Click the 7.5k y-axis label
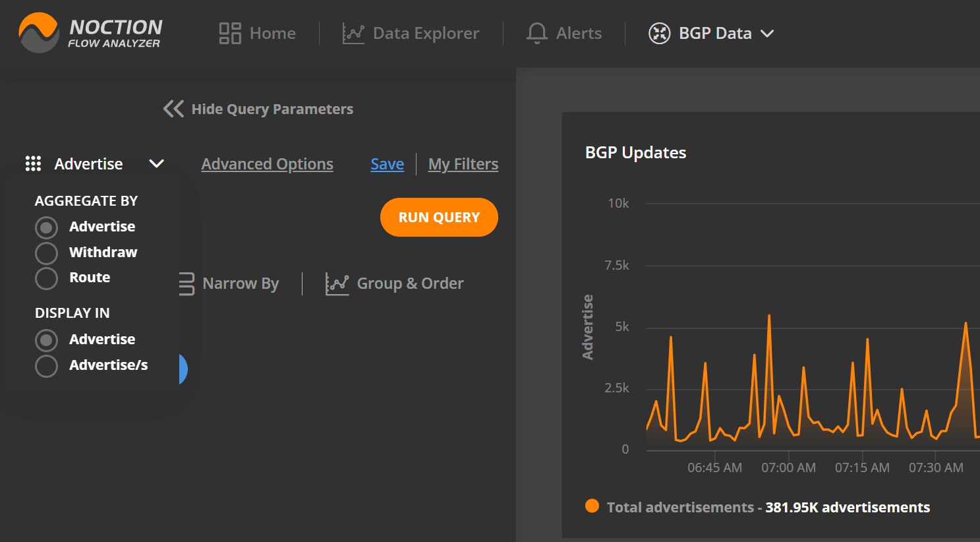This screenshot has width=980, height=542. (x=617, y=265)
